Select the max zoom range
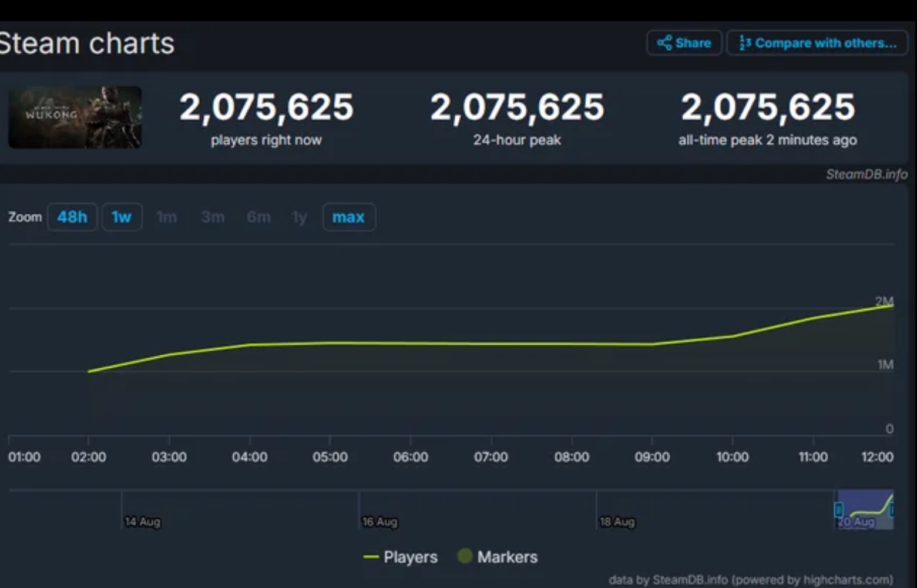The height and width of the screenshot is (588, 917). pos(349,217)
